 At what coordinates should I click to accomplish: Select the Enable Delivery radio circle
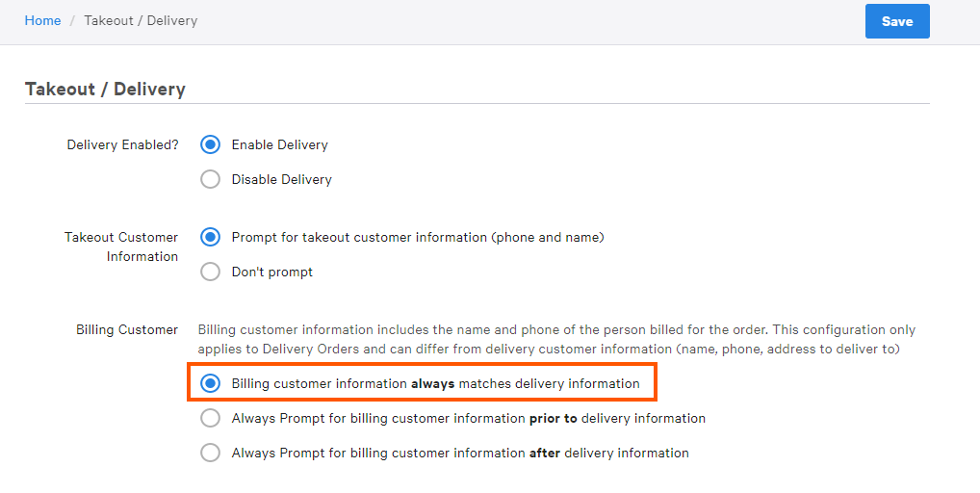210,144
